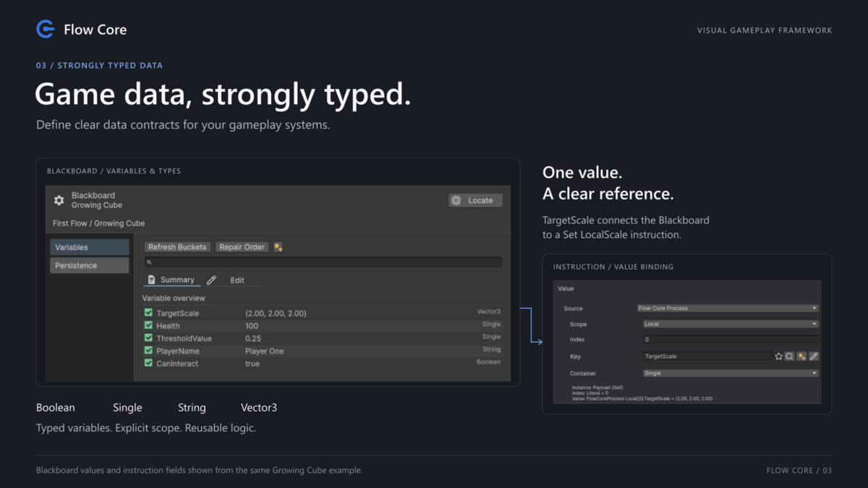The image size is (868, 488).
Task: Open the Source dropdown showing Flow Core Process
Action: point(728,308)
